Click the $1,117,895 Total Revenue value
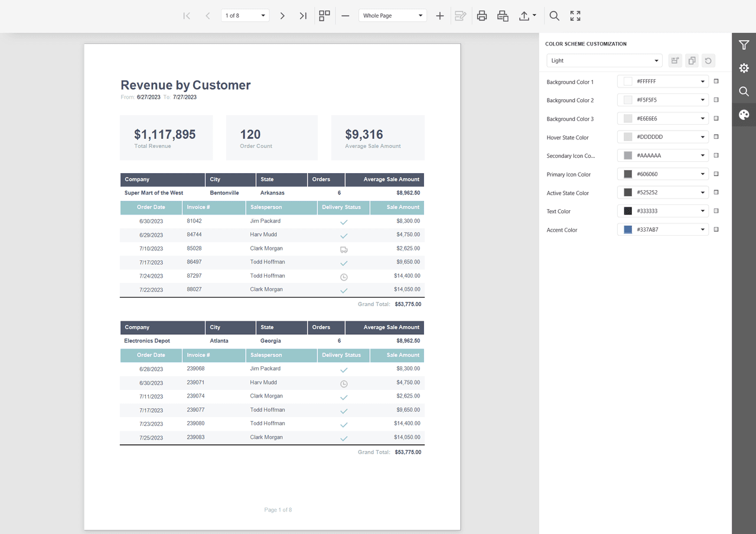Image resolution: width=756 pixels, height=534 pixels. coord(165,135)
